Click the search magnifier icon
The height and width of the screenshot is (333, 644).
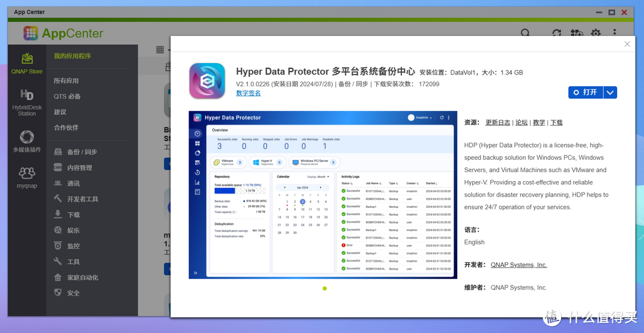(x=525, y=34)
